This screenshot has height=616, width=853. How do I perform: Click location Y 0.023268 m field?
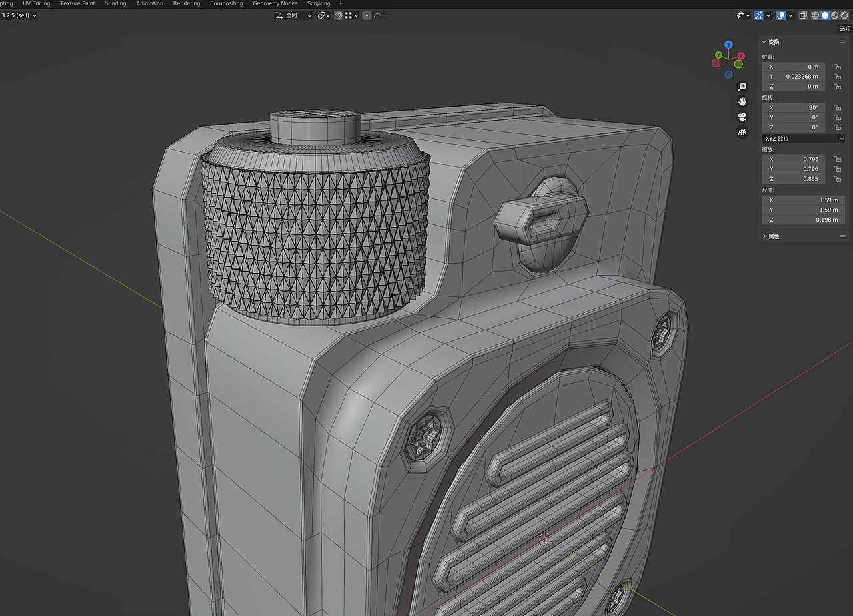794,77
